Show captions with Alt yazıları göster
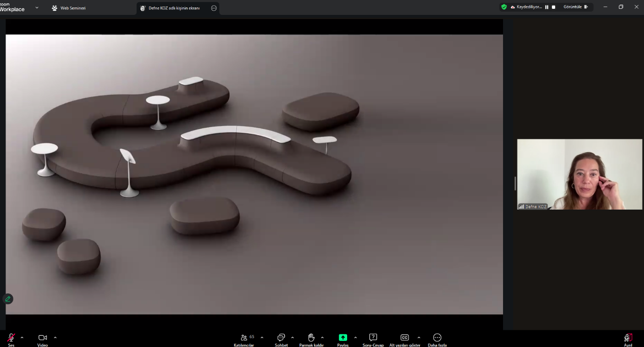Screen dimensions: 644x347 tap(404, 338)
